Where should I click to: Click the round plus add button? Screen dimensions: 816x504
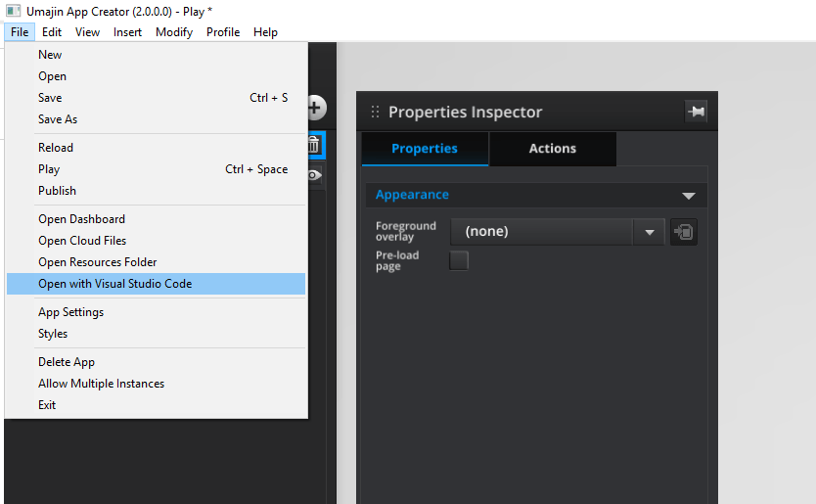click(x=315, y=108)
